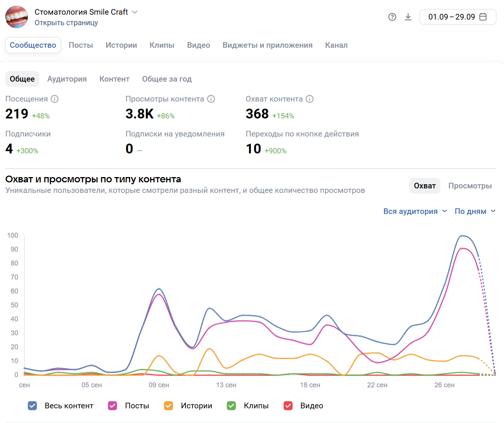Viewport: 504px width, 423px height.
Task: Open the 01.09 – 29.09 date range picker
Action: pyautogui.click(x=451, y=17)
